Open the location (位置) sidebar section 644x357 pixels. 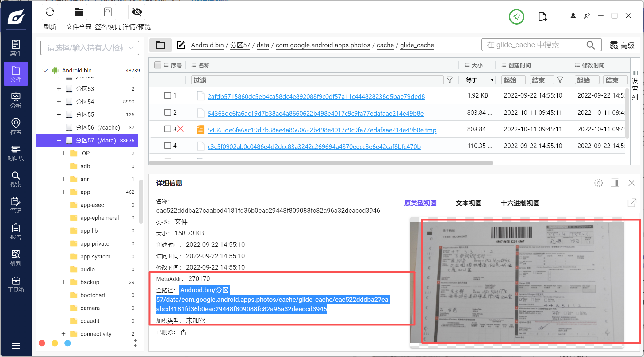pyautogui.click(x=16, y=126)
